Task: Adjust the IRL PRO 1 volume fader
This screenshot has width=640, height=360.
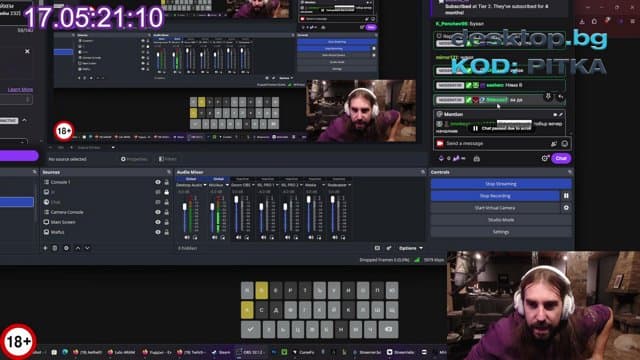Action: [261, 207]
